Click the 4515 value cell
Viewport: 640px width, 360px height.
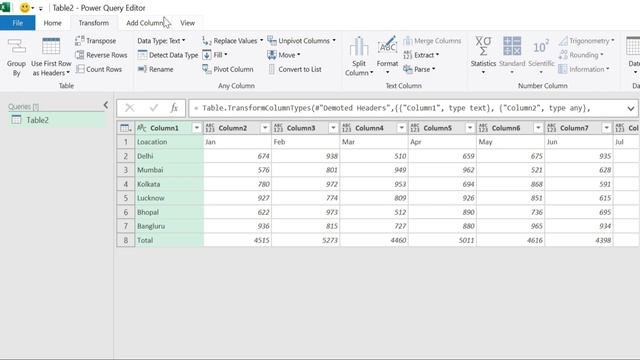[x=238, y=240]
